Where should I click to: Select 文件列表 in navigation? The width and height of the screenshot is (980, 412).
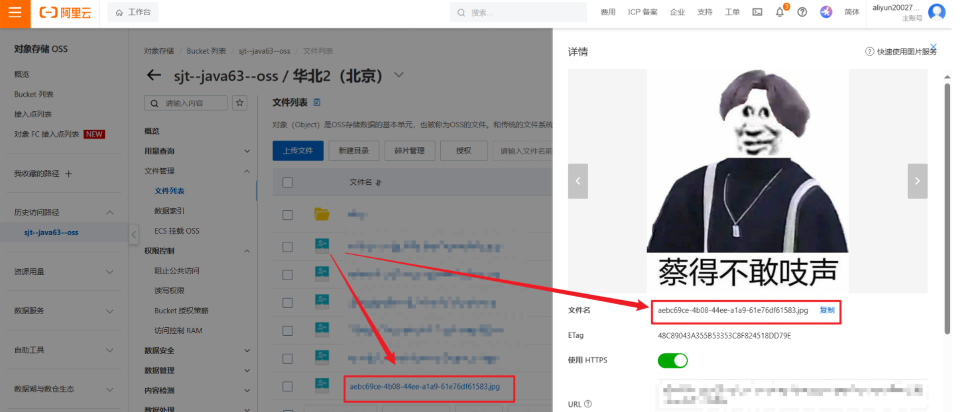pyautogui.click(x=170, y=191)
